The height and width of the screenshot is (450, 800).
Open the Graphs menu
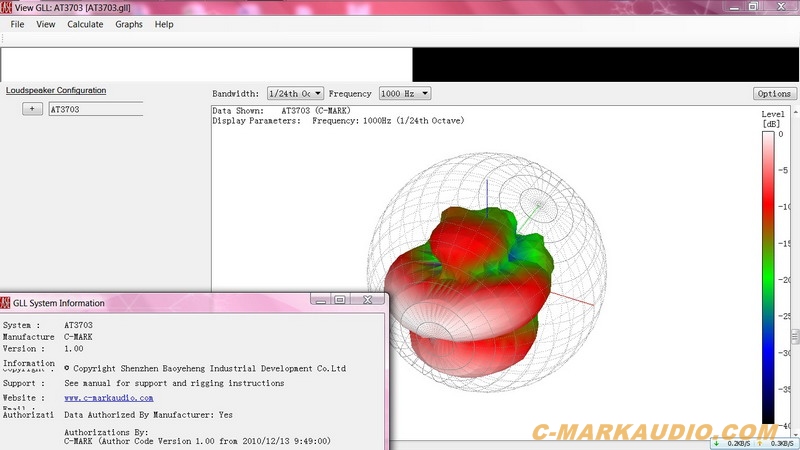[x=129, y=24]
